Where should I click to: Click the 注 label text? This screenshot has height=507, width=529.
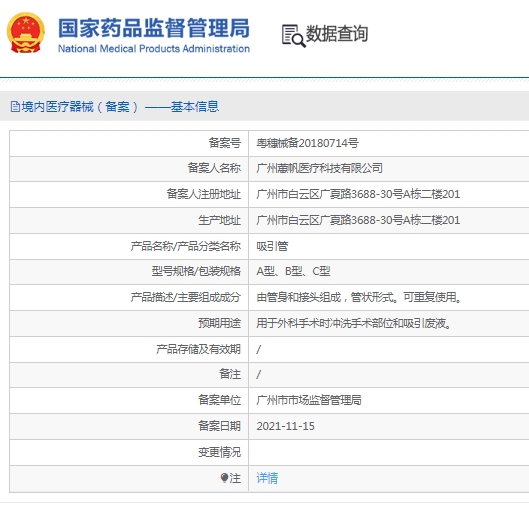235,478
